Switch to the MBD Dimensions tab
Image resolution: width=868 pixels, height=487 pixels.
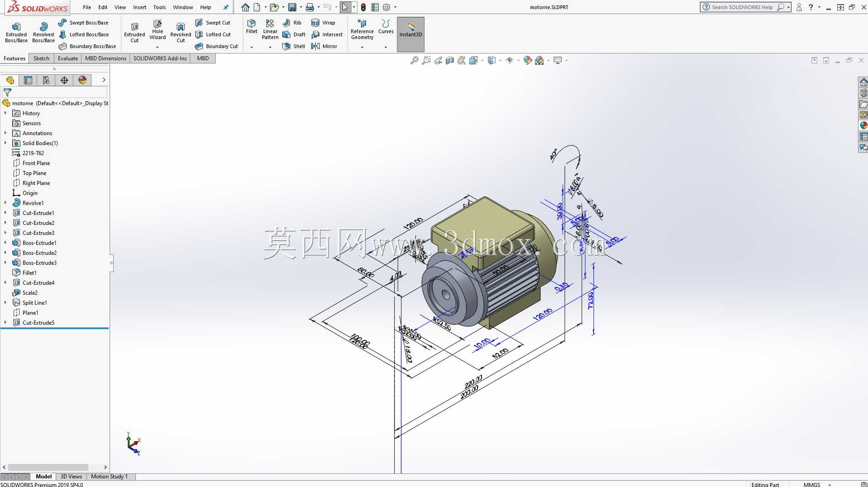(x=106, y=58)
